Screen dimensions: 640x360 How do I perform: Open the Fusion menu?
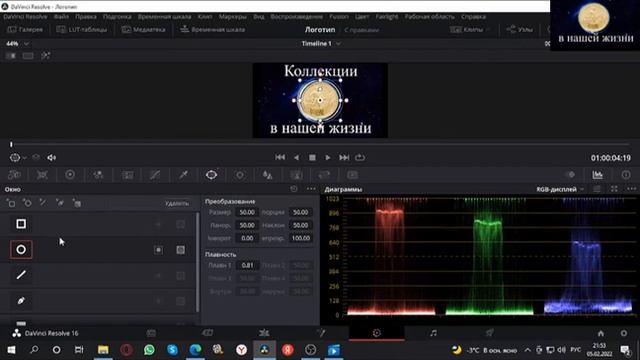pos(339,17)
